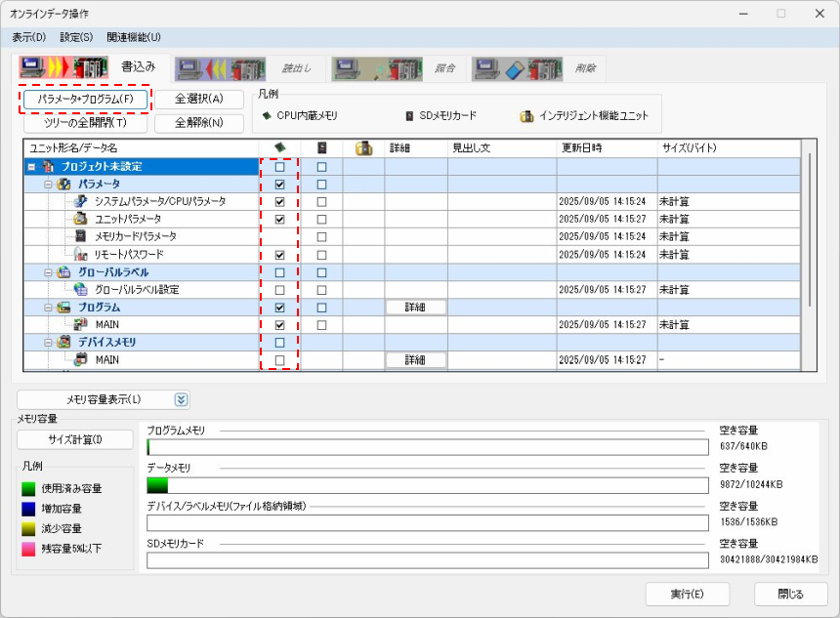Toggle the メモリ容量表示 chevron expander
Screen dimensions: 840x618
coord(181,399)
